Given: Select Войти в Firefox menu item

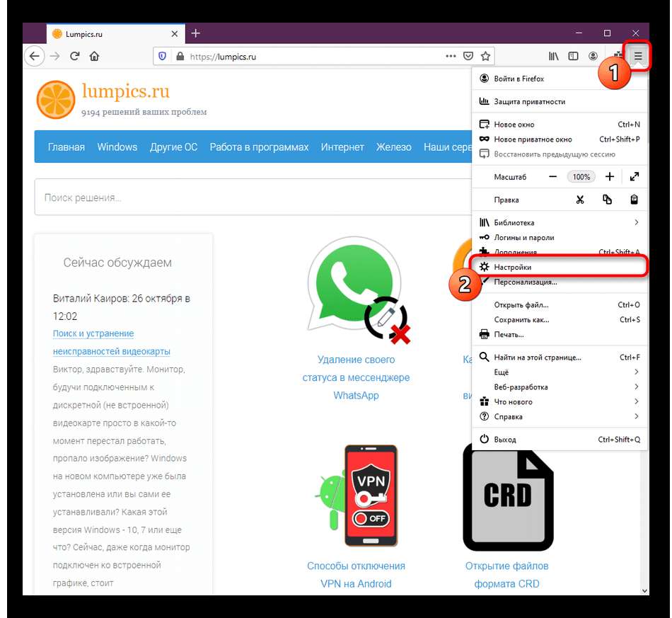Looking at the screenshot, I should click(x=560, y=79).
